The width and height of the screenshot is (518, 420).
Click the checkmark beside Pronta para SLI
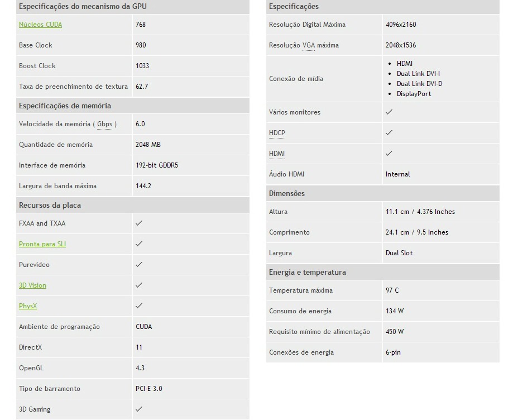pyautogui.click(x=139, y=244)
